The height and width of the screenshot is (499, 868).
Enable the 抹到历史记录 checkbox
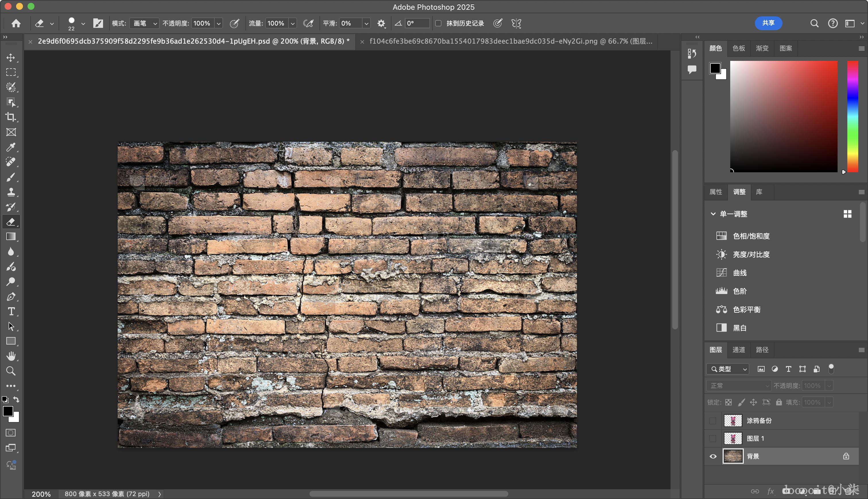point(438,23)
